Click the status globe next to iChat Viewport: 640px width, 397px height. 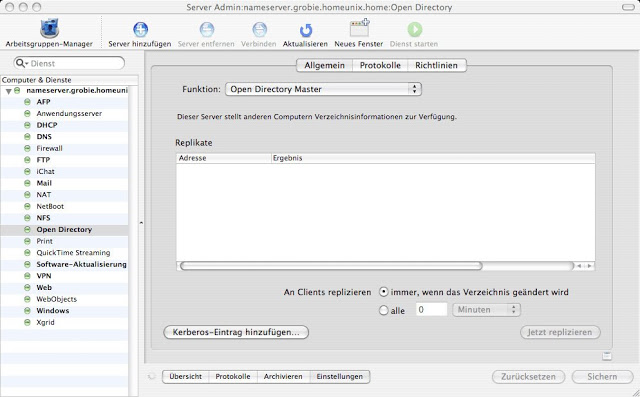click(27, 171)
